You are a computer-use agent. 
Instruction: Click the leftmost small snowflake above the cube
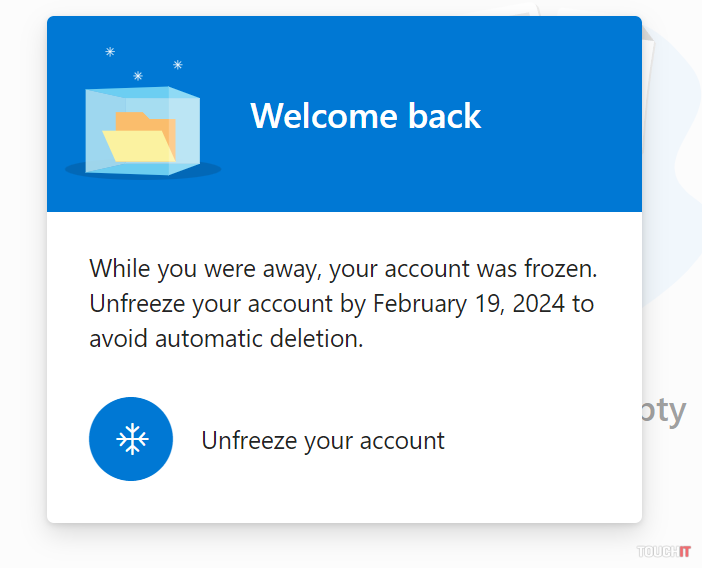tap(110, 52)
